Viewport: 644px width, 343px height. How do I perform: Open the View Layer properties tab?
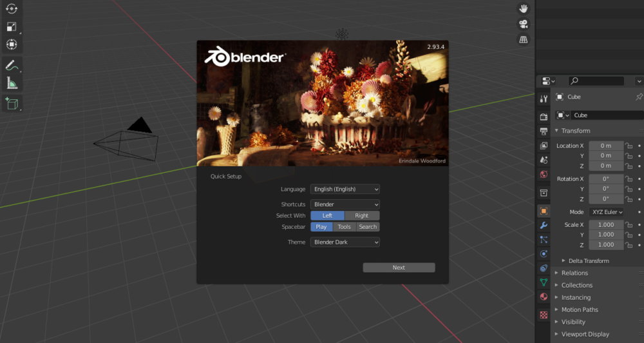click(x=544, y=146)
